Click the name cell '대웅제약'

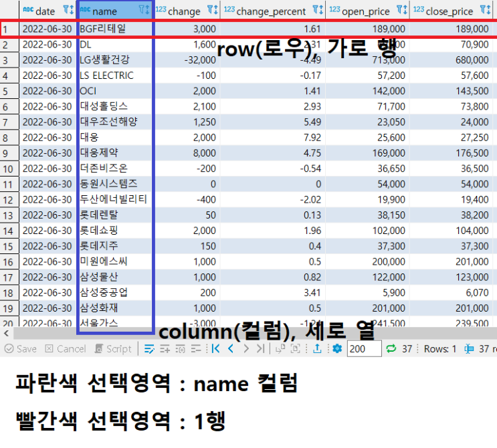115,152
